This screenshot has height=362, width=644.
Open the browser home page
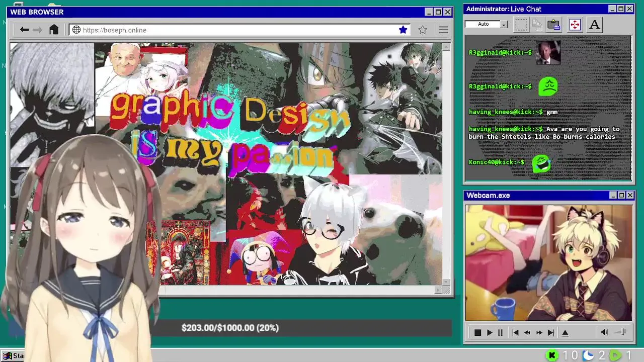(54, 30)
